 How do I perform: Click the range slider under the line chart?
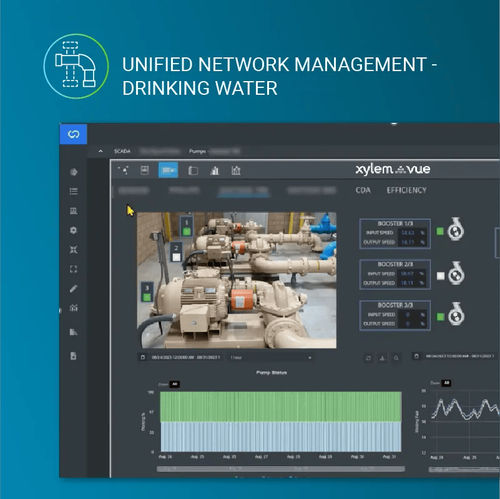coord(464,469)
